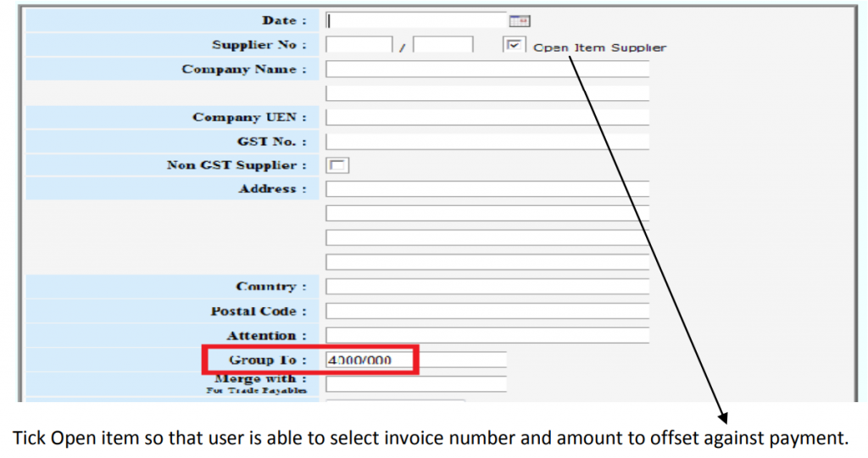The image size is (868, 458).
Task: Select the Postal Code field
Action: tap(487, 311)
